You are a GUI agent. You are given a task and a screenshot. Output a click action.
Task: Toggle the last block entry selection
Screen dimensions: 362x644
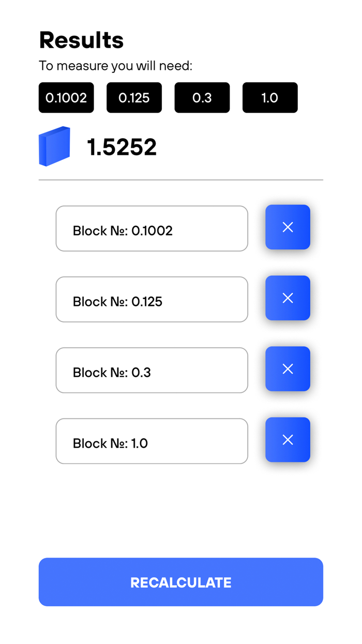[152, 441]
